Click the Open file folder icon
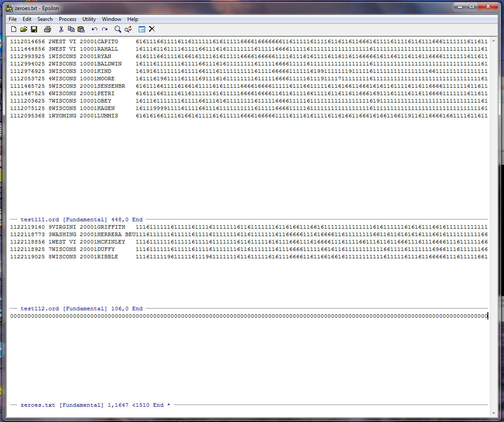This screenshot has height=422, width=504. pos(24,29)
